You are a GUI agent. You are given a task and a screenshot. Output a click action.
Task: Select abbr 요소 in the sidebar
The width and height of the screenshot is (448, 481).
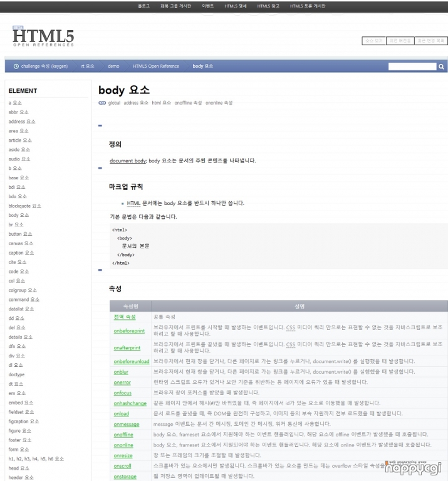[18, 112]
